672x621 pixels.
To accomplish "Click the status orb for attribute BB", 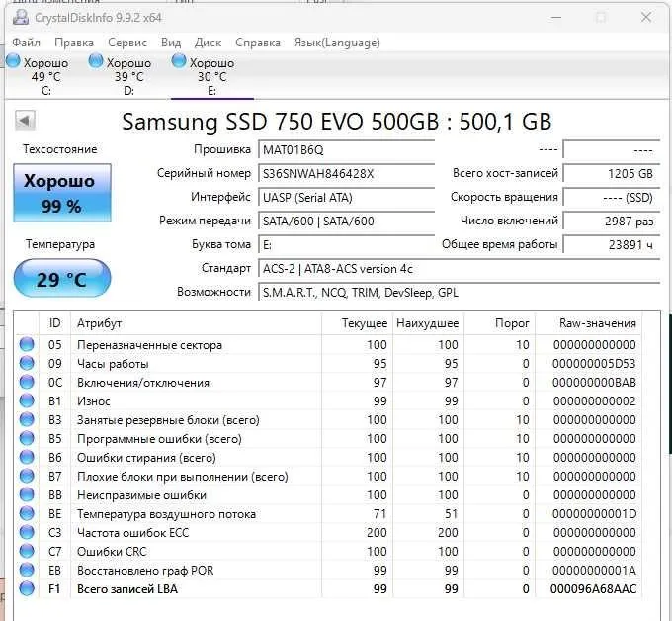I will point(27,494).
